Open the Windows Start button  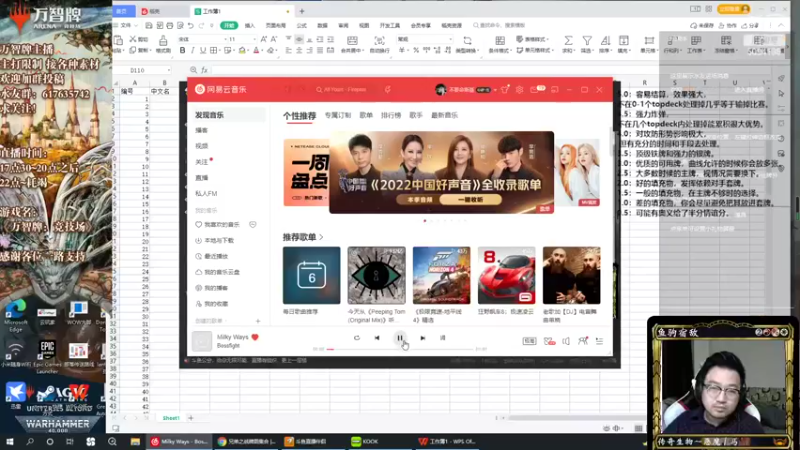(10, 442)
